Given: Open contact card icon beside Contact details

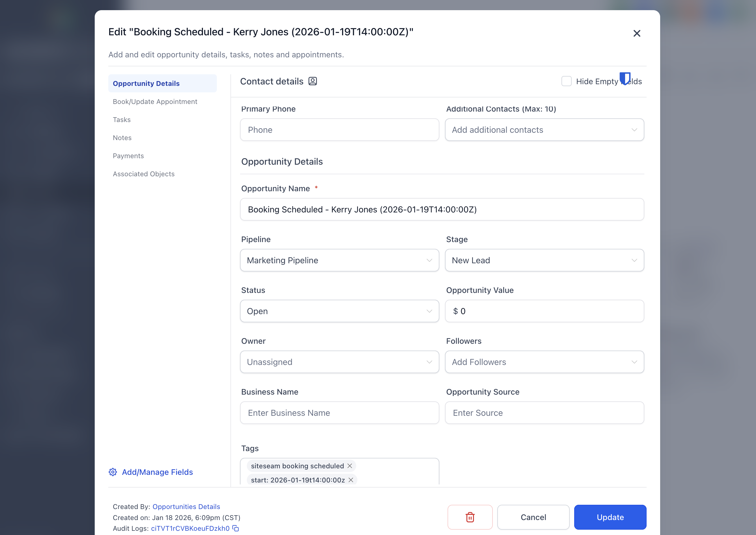Looking at the screenshot, I should pyautogui.click(x=313, y=81).
